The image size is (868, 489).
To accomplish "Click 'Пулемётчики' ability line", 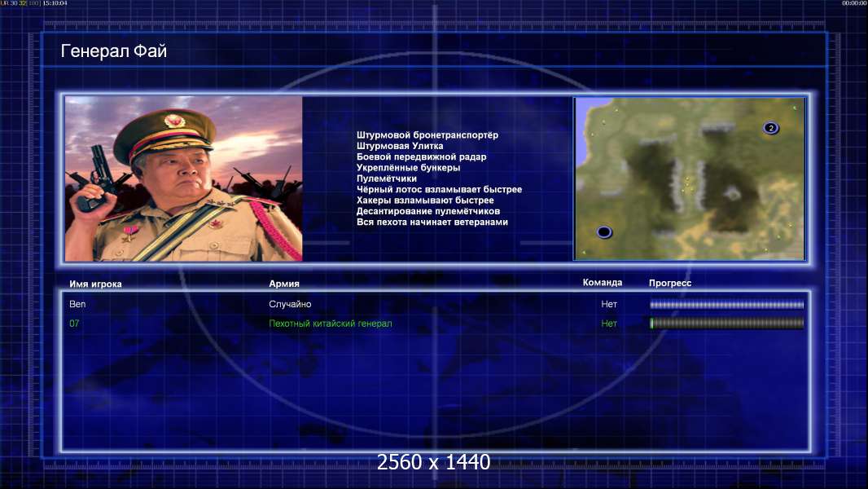I will tap(387, 178).
